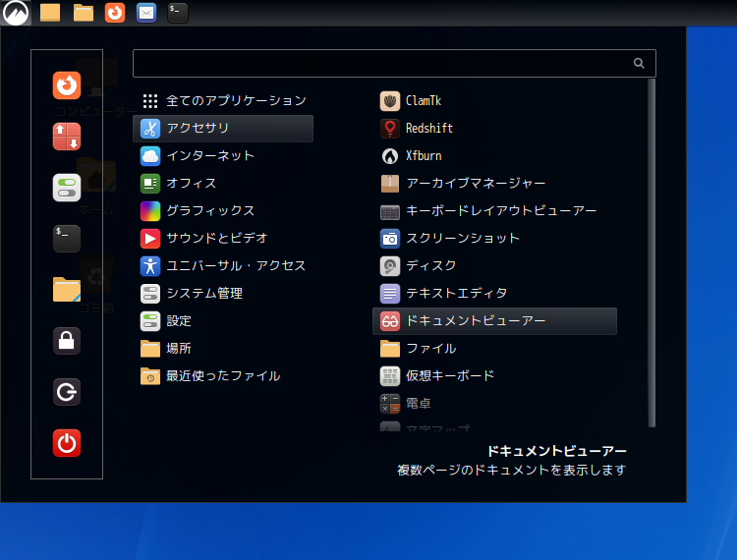Open file manager from top panel
Screen dimensions: 737x560
coord(84,12)
